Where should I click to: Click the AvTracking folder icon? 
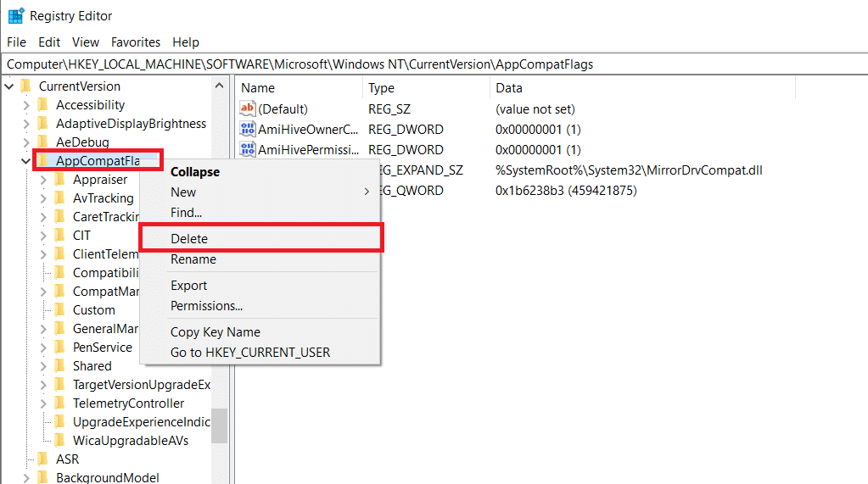click(59, 198)
